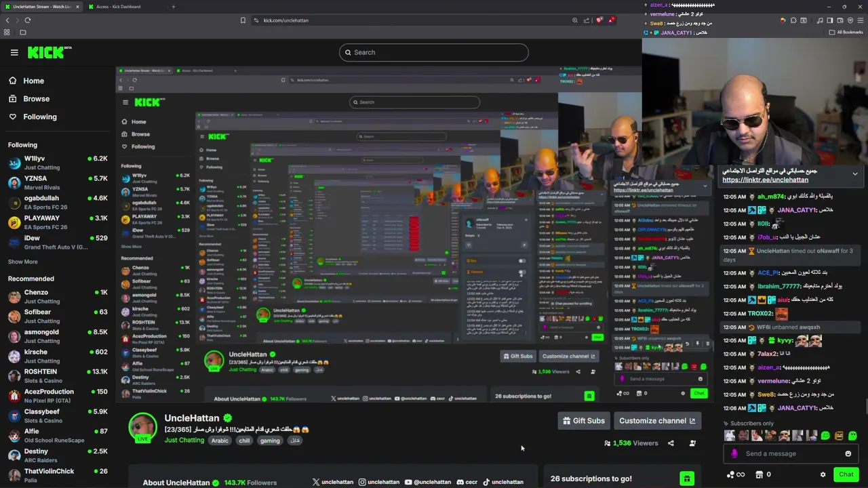Select the Arabic tag
Image resolution: width=868 pixels, height=488 pixels.
click(220, 441)
